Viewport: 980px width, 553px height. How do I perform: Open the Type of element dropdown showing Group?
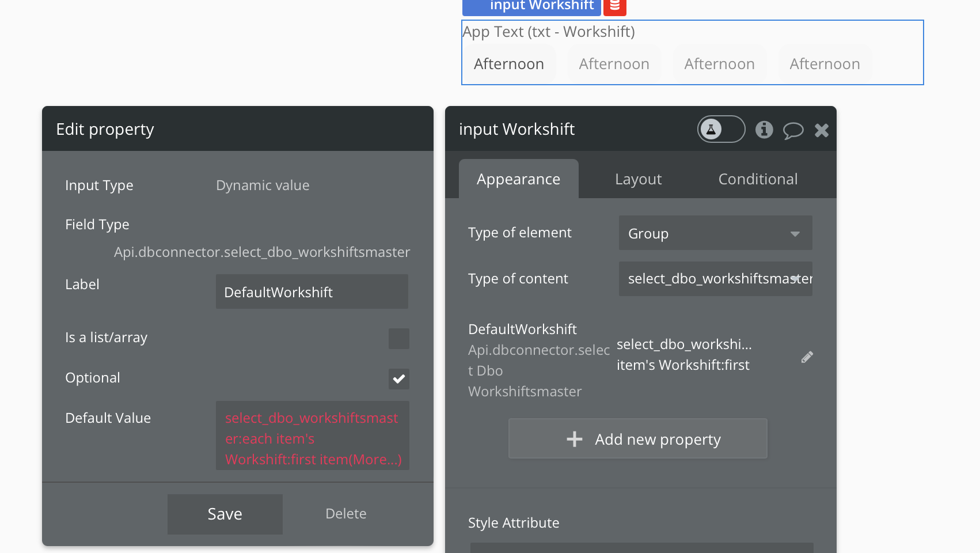pyautogui.click(x=715, y=233)
